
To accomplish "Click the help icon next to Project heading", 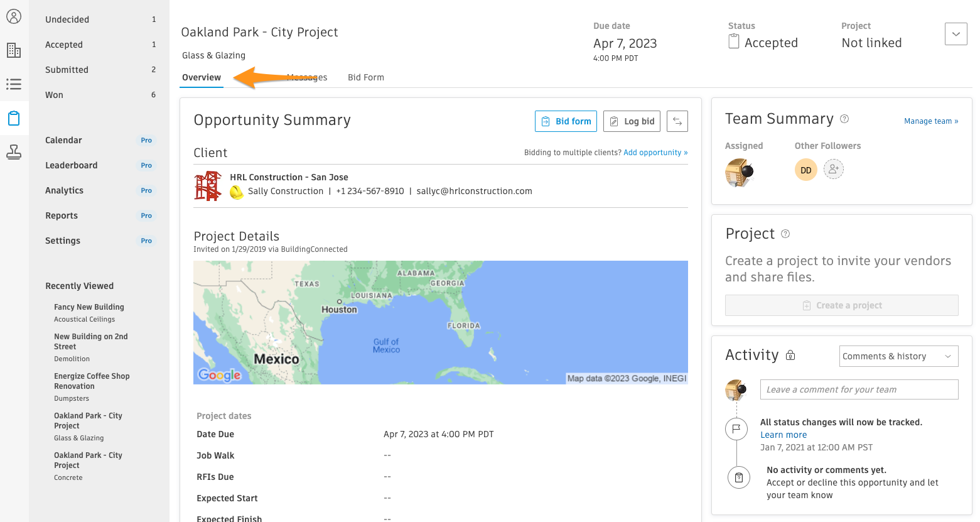I will point(785,234).
